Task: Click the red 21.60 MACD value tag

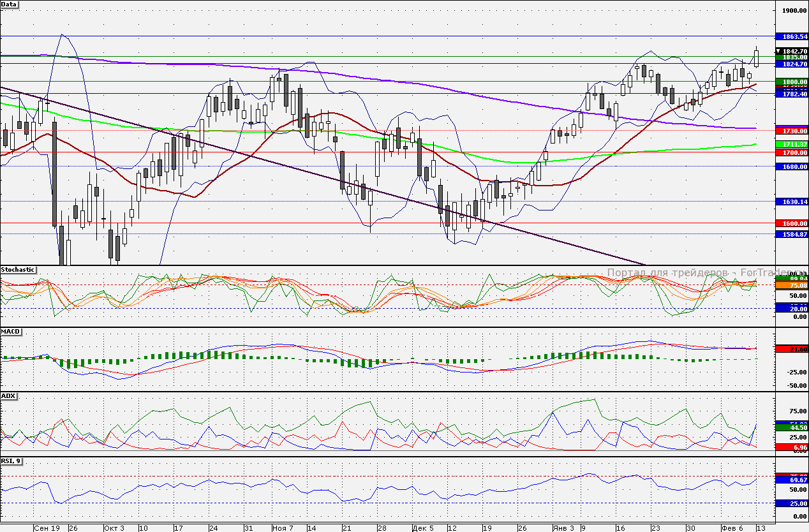Action: (791, 349)
